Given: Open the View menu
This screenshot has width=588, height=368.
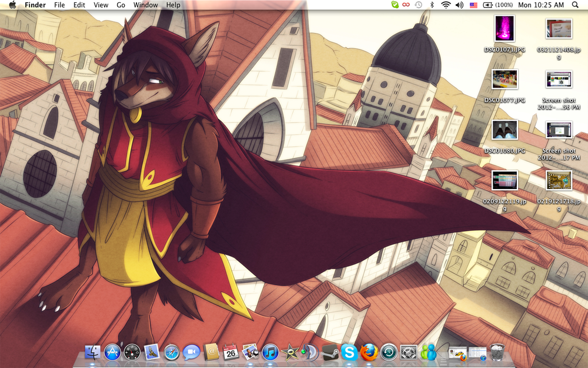Looking at the screenshot, I should (101, 5).
